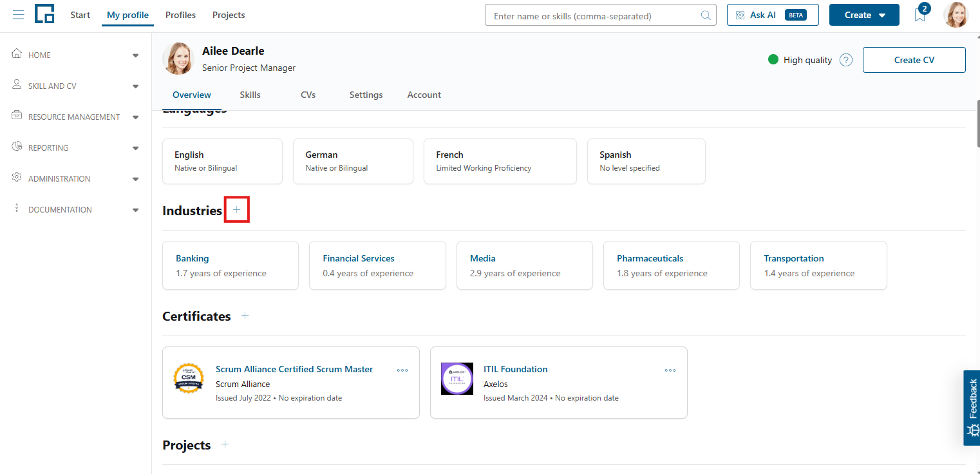Click the High quality help question icon
Screen dimensions: 980x474
(847, 60)
